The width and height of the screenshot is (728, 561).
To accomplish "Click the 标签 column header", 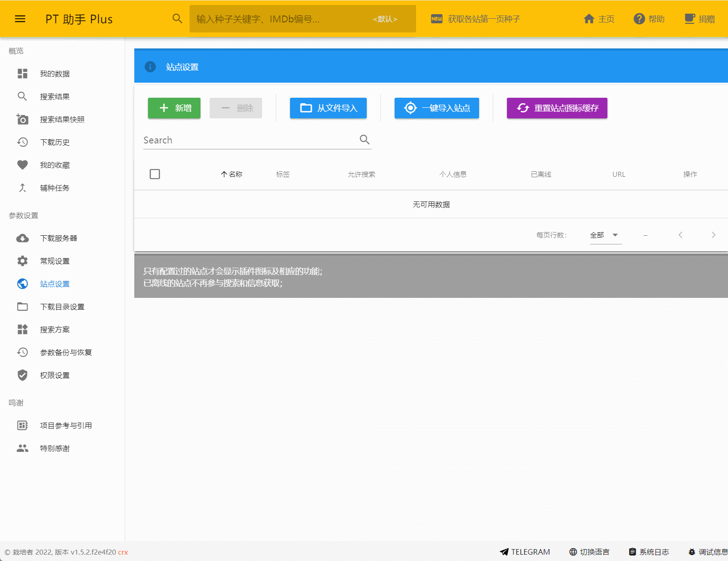I will [283, 174].
